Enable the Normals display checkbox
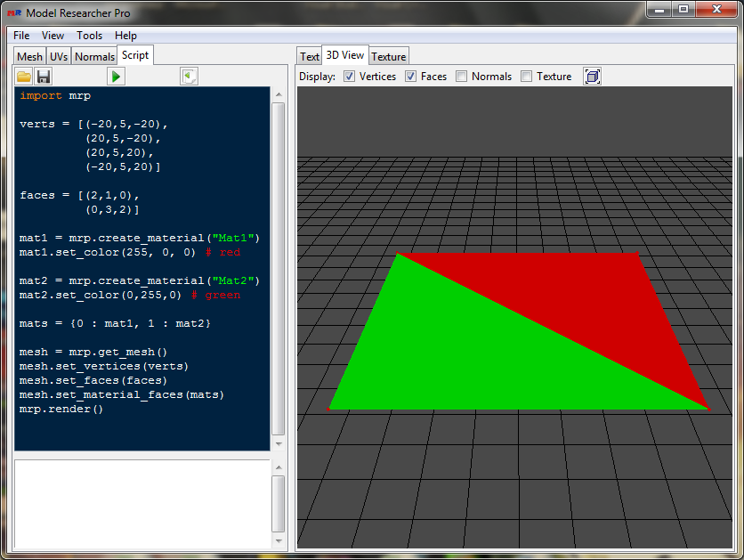This screenshot has width=744, height=560. tap(461, 77)
